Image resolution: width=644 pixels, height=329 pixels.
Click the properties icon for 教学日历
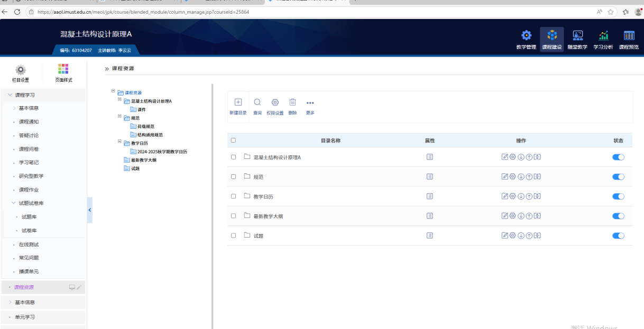pyautogui.click(x=430, y=196)
